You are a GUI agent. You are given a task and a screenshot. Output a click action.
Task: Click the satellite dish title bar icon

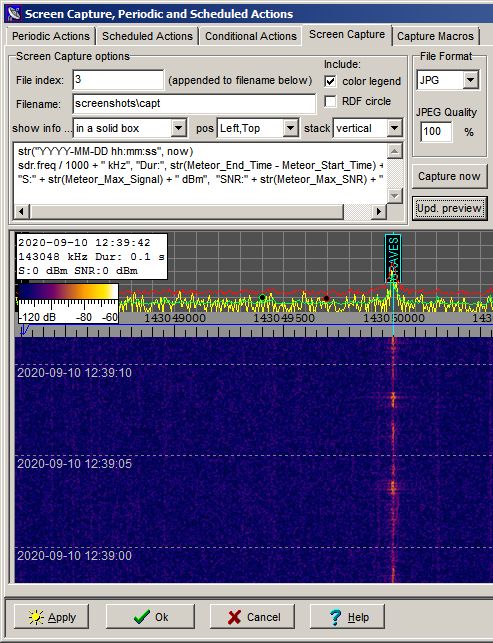click(x=14, y=13)
